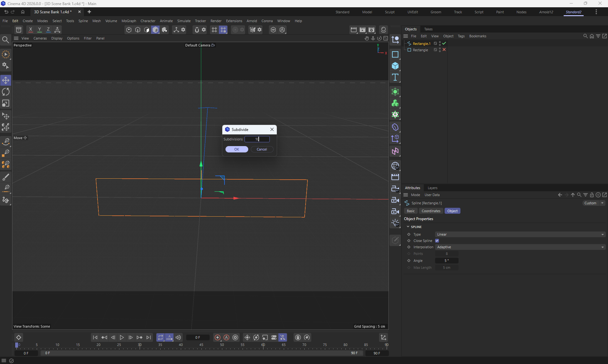Viewport: 608px width, 364px height.
Task: Open the MoGraph menu
Action: coord(129,21)
